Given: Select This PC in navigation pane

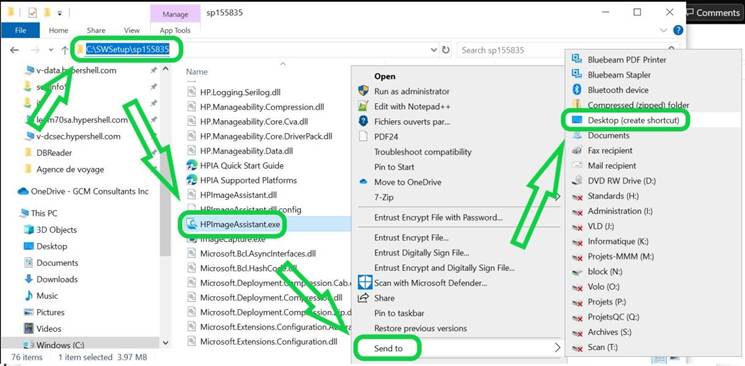Looking at the screenshot, I should click(x=44, y=213).
